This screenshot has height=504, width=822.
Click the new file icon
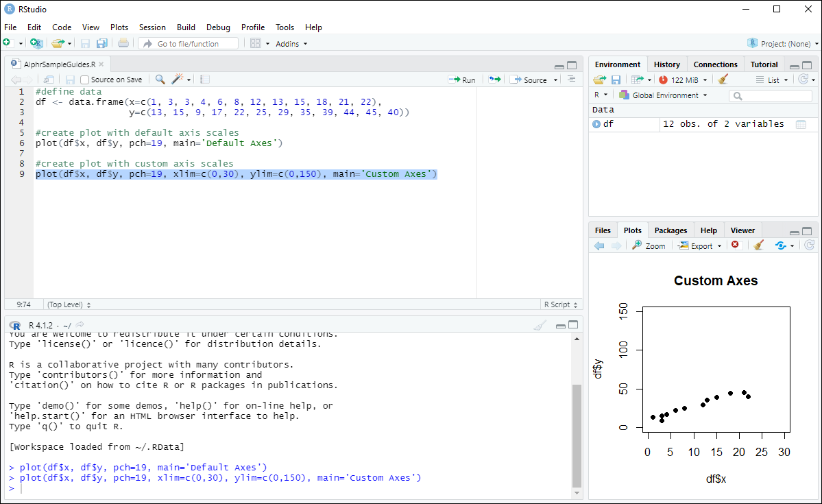(x=10, y=43)
